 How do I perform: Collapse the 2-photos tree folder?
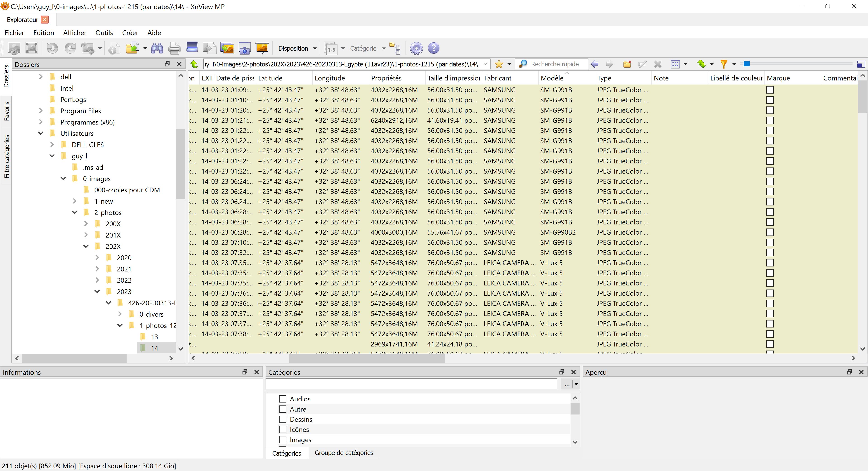75,213
